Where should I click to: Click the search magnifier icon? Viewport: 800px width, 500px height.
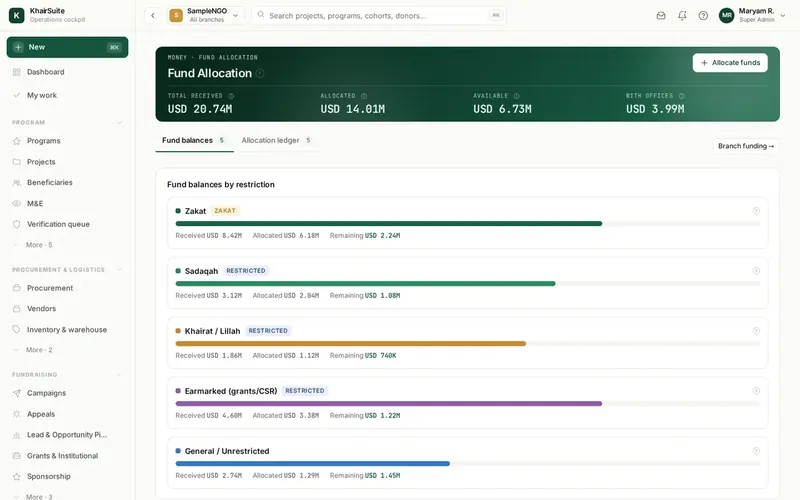click(261, 15)
